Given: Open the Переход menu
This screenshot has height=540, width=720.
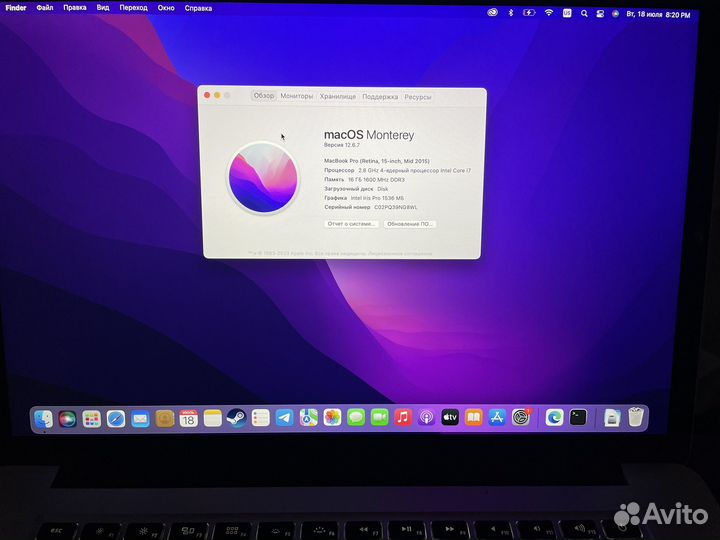Looking at the screenshot, I should point(134,8).
